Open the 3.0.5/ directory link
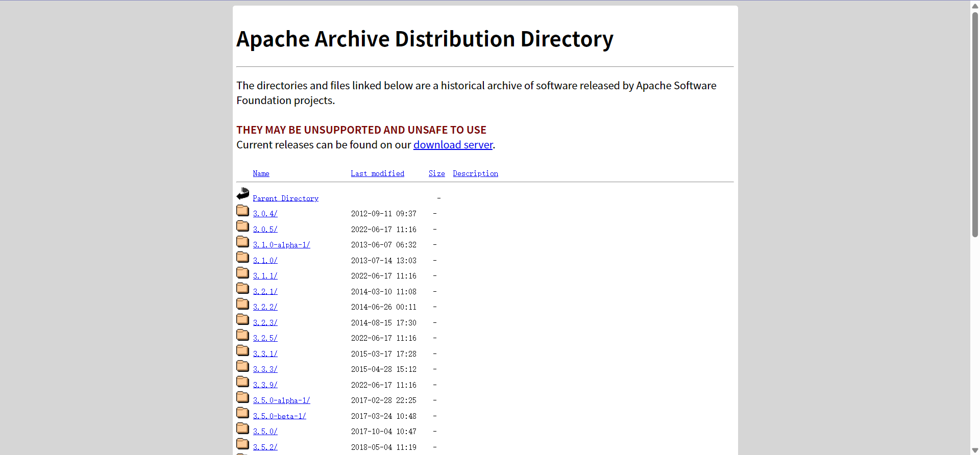This screenshot has height=455, width=980. coord(265,230)
